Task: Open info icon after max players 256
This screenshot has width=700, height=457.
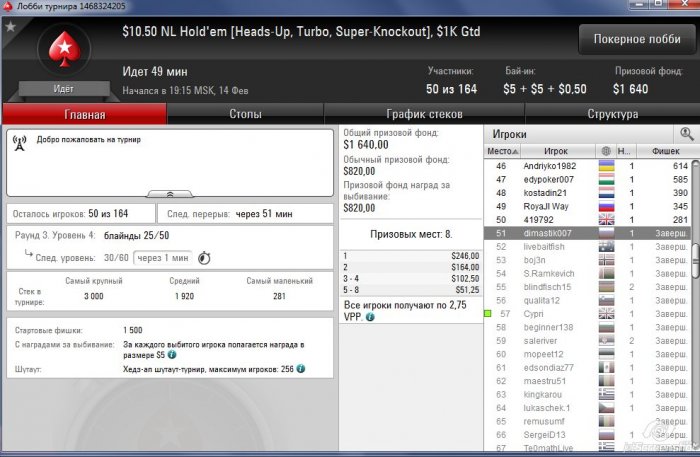Action: (301, 369)
